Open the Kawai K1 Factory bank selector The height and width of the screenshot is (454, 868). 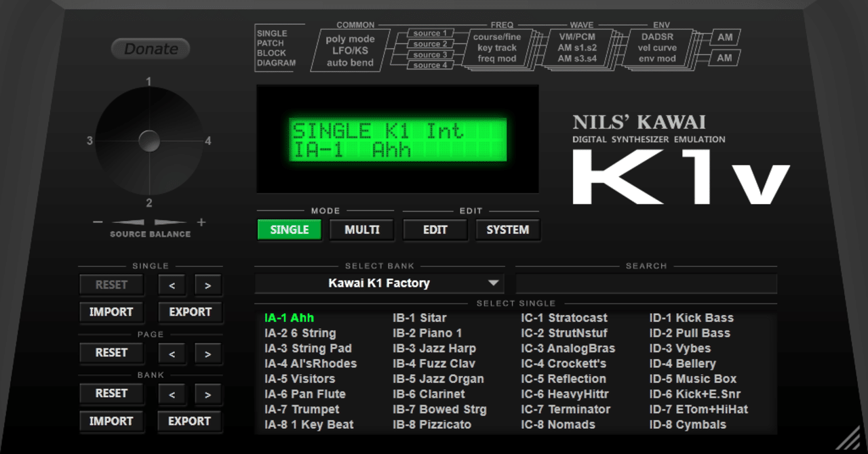pyautogui.click(x=378, y=283)
